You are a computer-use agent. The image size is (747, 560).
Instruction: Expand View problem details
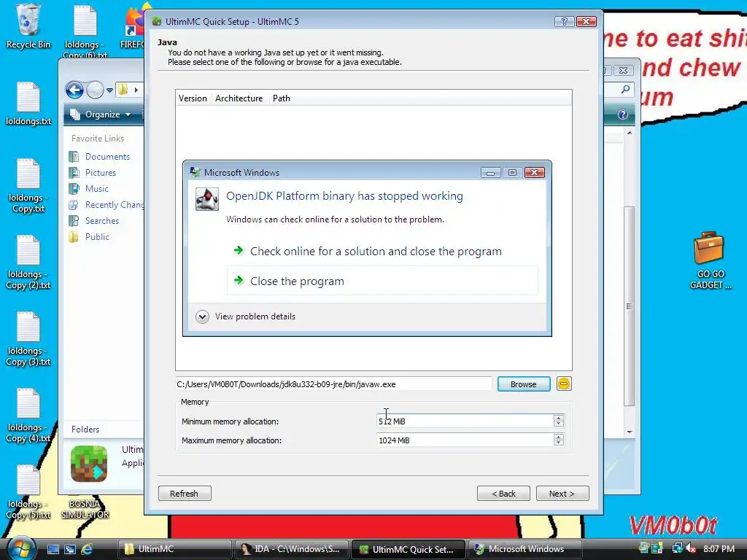click(245, 316)
